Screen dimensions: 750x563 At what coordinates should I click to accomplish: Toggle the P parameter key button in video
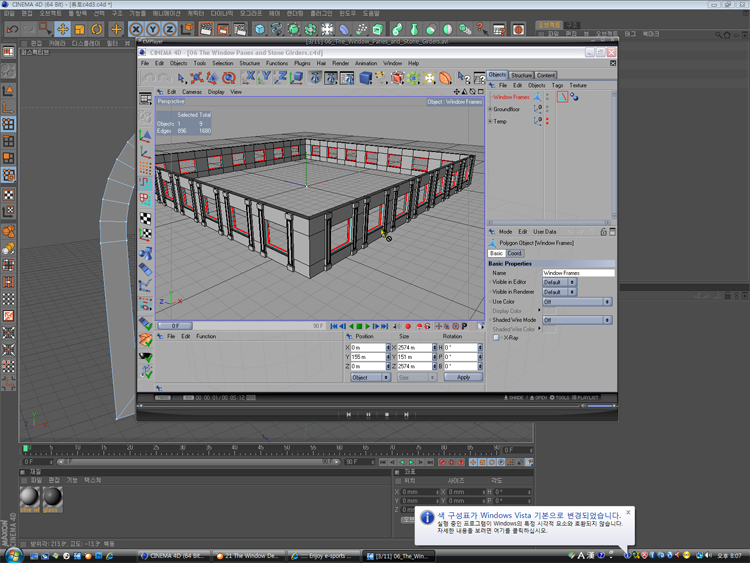point(464,326)
